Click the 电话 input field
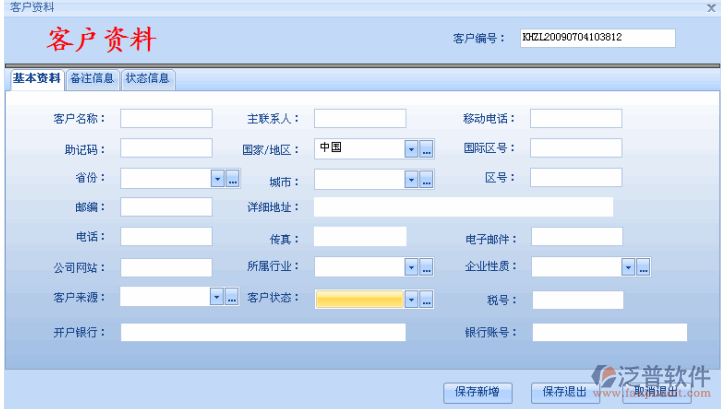 pos(166,236)
